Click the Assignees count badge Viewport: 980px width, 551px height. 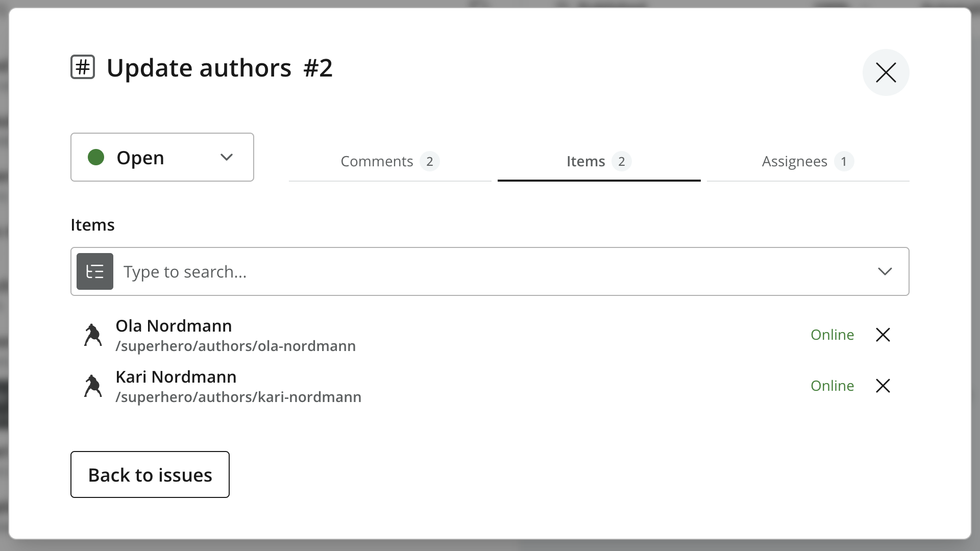[x=844, y=161]
